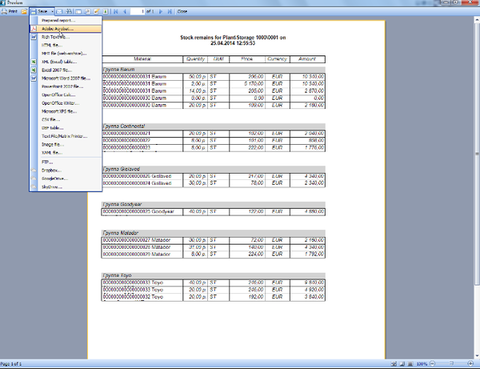
Task: Go to last page arrow icon
Action: [x=170, y=11]
